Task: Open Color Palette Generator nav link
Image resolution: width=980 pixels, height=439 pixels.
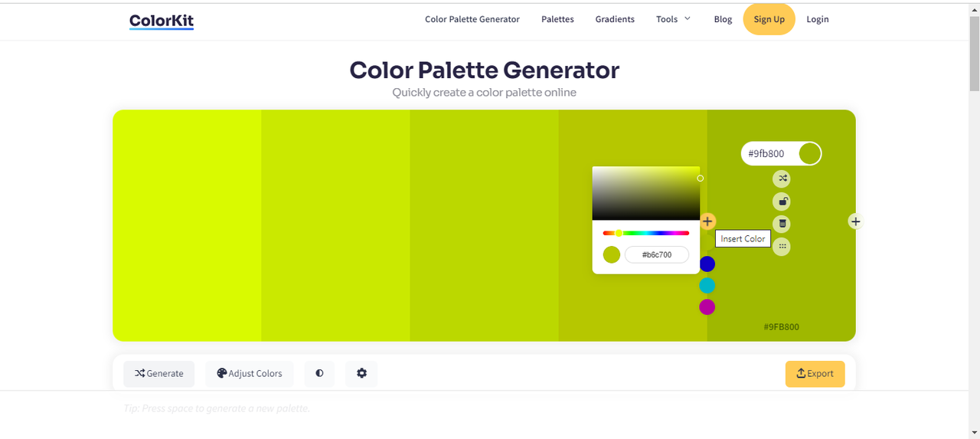Action: pos(472,19)
